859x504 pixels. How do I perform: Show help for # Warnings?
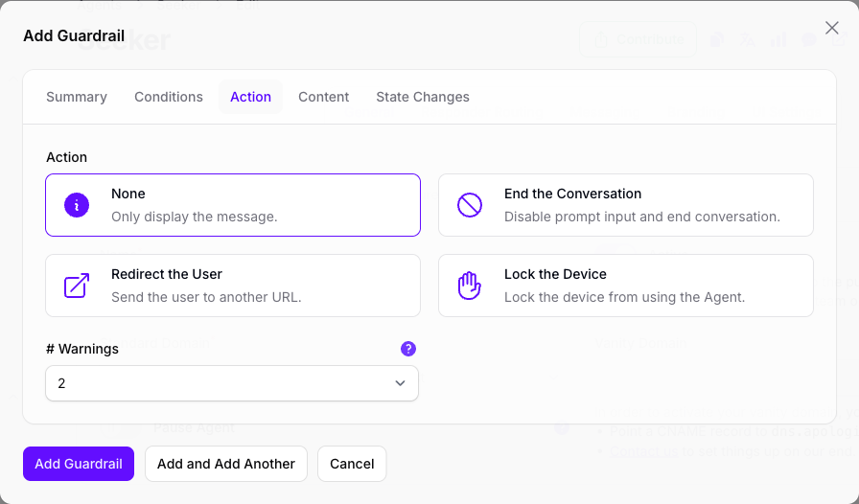[x=408, y=349]
